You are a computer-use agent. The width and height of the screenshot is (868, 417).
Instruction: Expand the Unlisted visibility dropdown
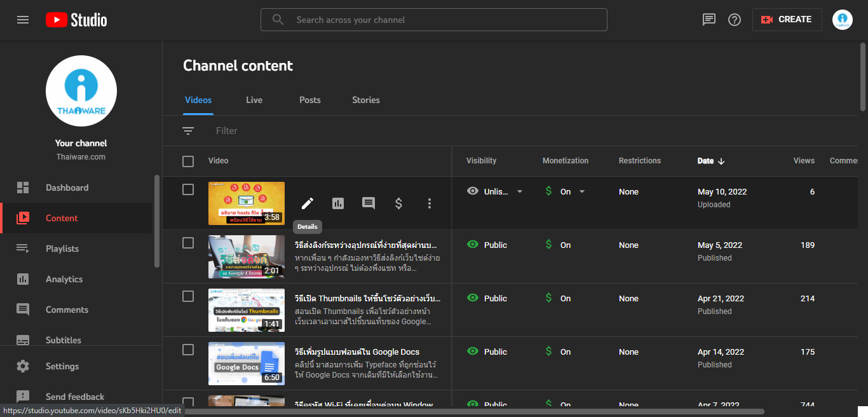(x=519, y=192)
